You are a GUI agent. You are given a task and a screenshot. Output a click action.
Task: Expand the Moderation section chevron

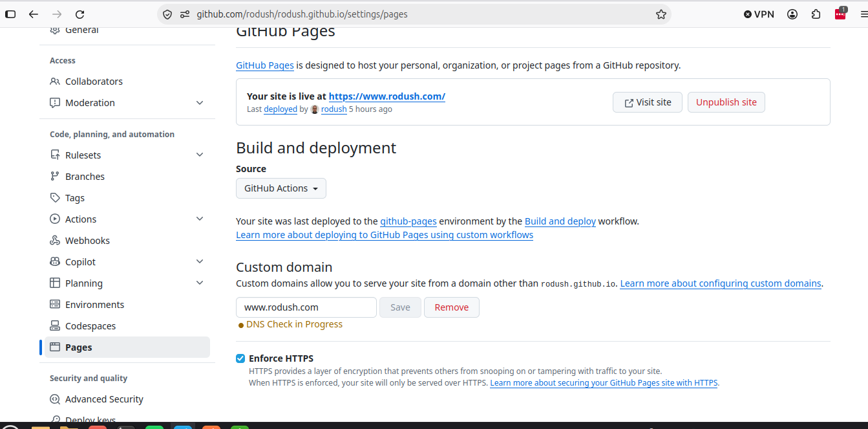(x=200, y=103)
